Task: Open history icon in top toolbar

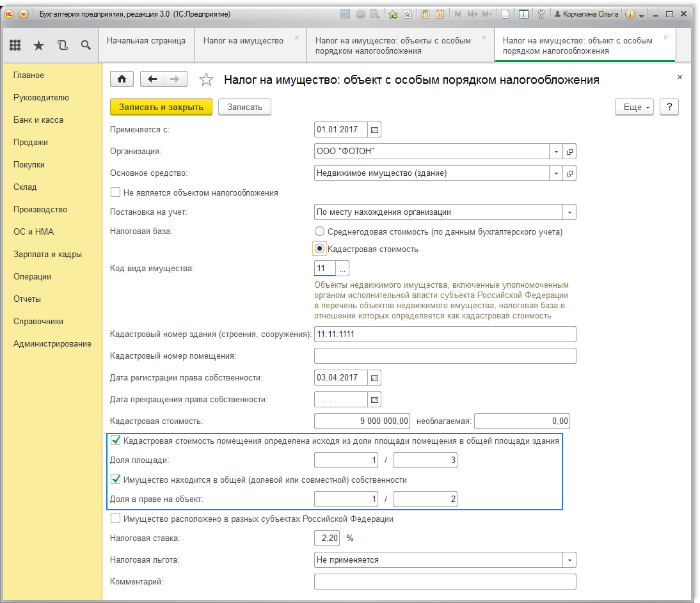Action: pos(62,45)
